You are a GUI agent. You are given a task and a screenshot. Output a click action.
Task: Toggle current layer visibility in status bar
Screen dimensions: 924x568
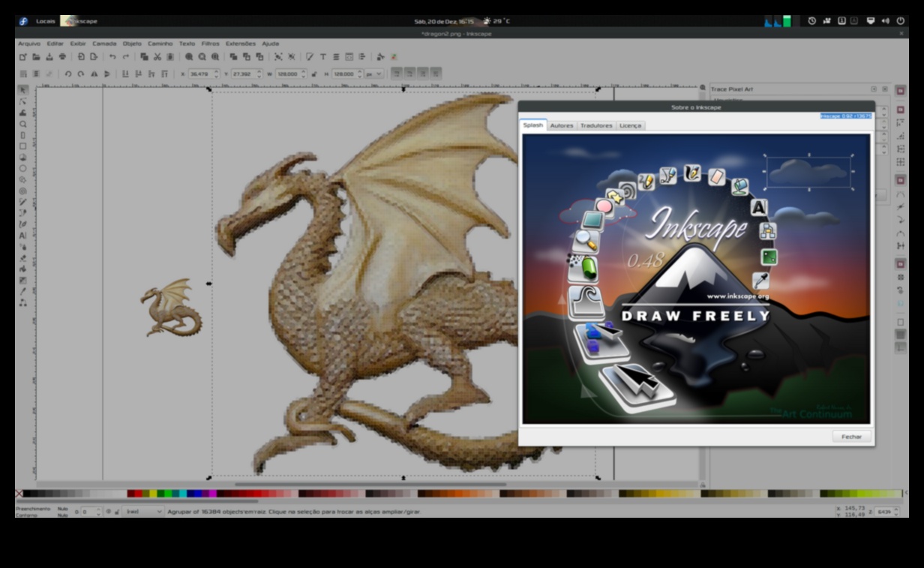pos(108,512)
